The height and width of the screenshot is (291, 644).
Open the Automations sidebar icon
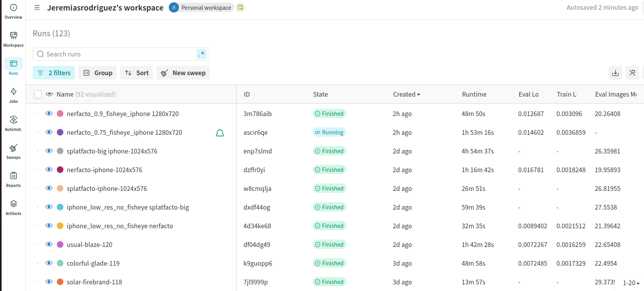coord(13,123)
